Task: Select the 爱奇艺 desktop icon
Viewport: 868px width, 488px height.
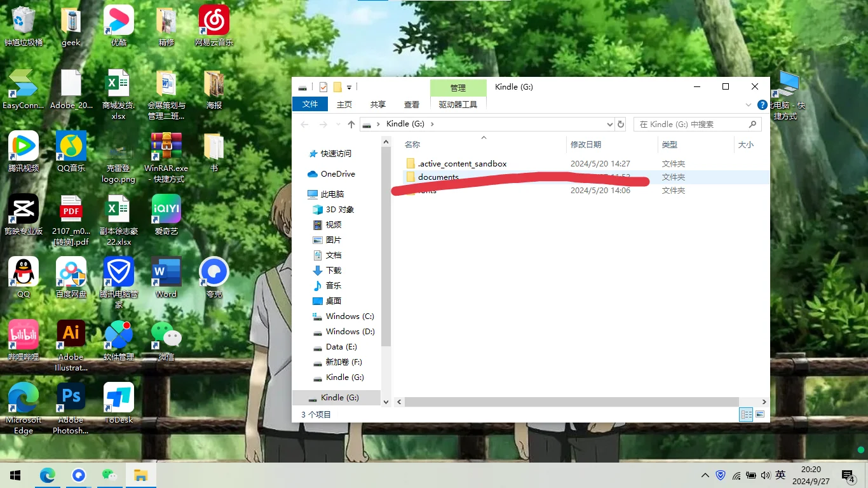Action: coord(166,215)
